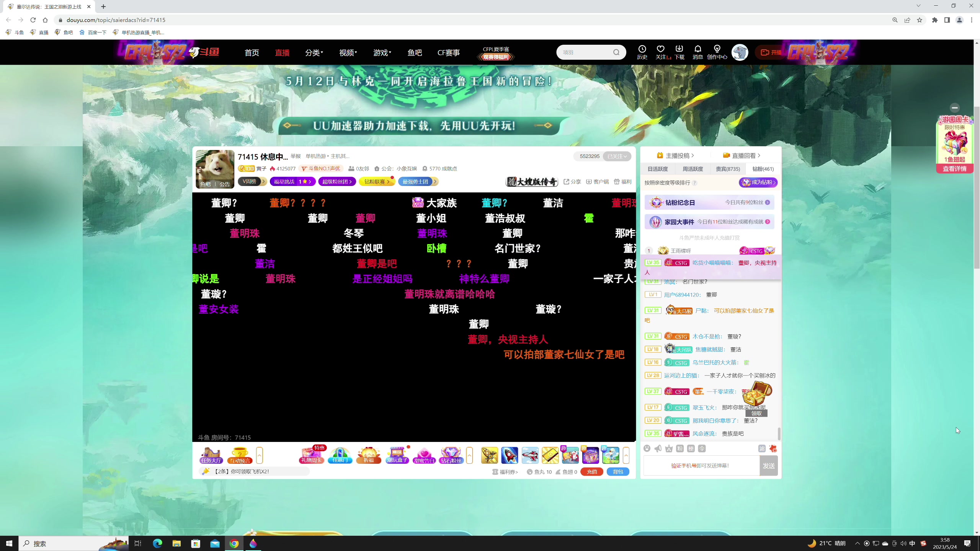Send the gold ticket gift
Image resolution: width=980 pixels, height=551 pixels.
[x=550, y=455]
